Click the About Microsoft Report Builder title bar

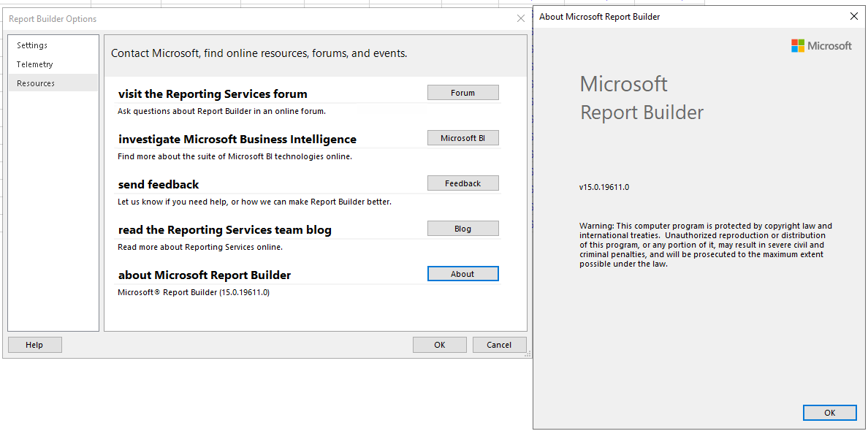[x=658, y=17]
